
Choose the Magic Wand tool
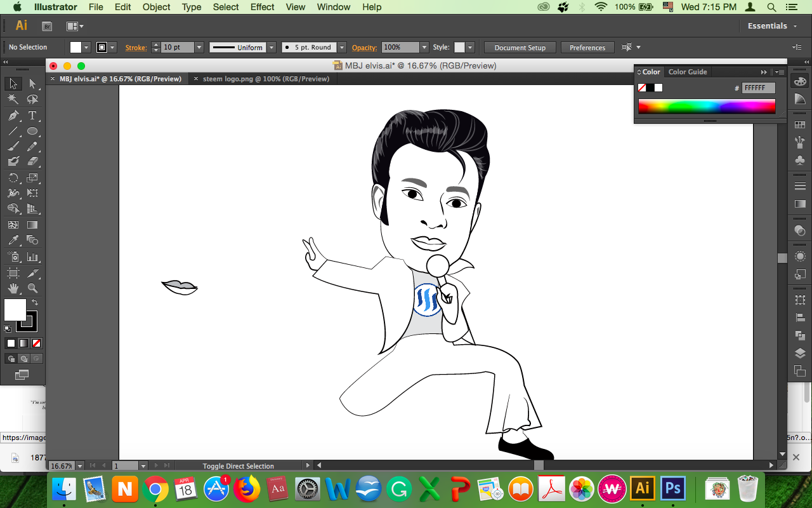(x=13, y=100)
